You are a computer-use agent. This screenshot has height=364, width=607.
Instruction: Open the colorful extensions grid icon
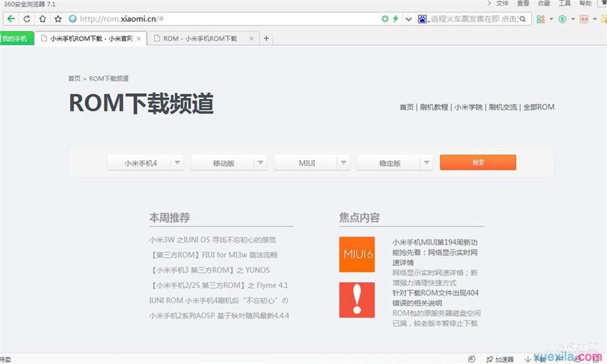coord(540,19)
